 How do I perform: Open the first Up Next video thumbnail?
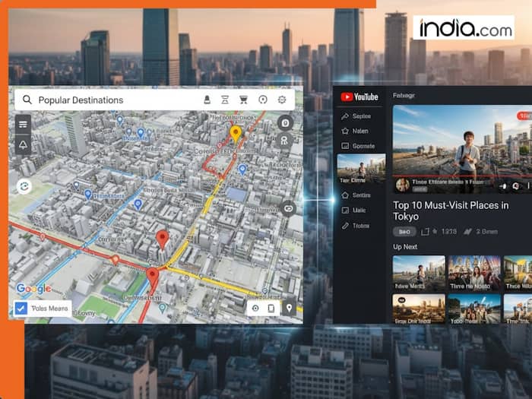coord(418,272)
